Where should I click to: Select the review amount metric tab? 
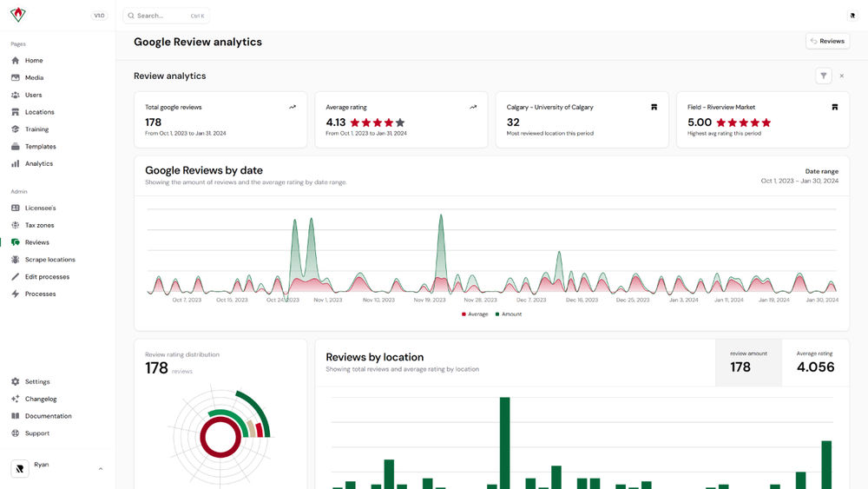(747, 362)
